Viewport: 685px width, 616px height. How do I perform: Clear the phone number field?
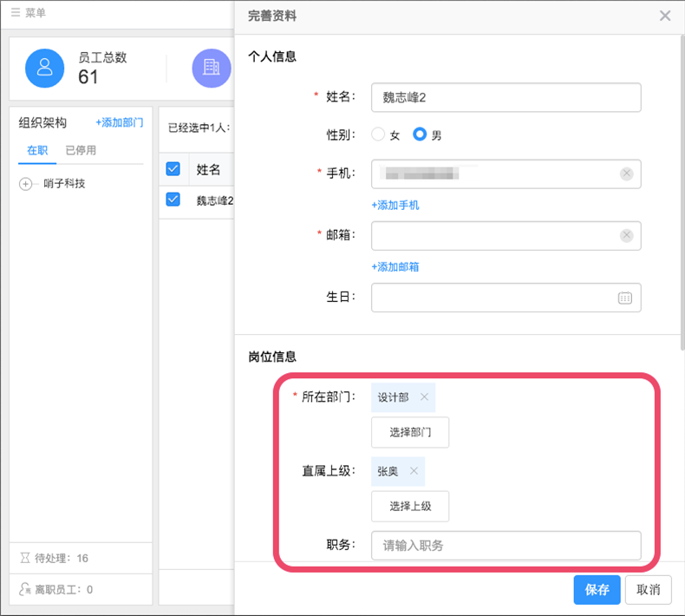coord(626,174)
